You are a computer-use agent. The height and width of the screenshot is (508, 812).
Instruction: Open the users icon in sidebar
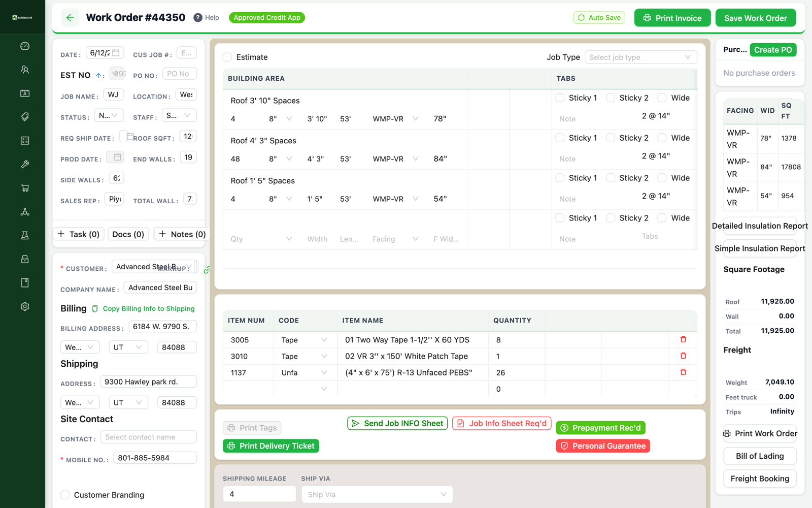(x=25, y=70)
